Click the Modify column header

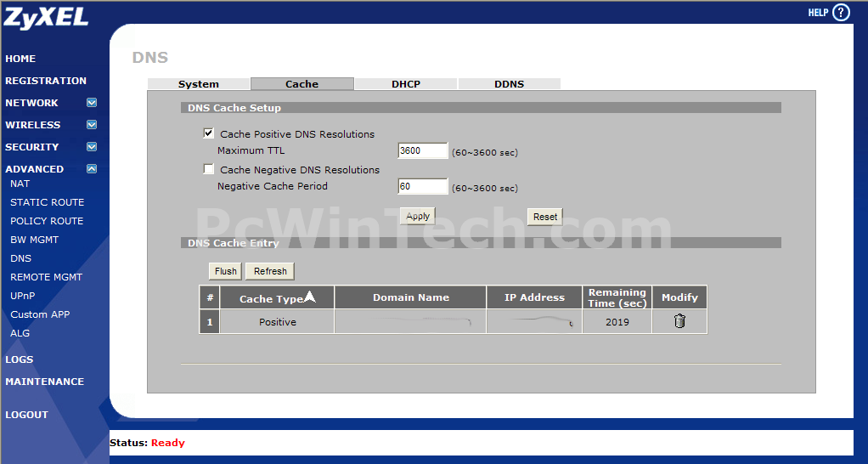point(679,297)
